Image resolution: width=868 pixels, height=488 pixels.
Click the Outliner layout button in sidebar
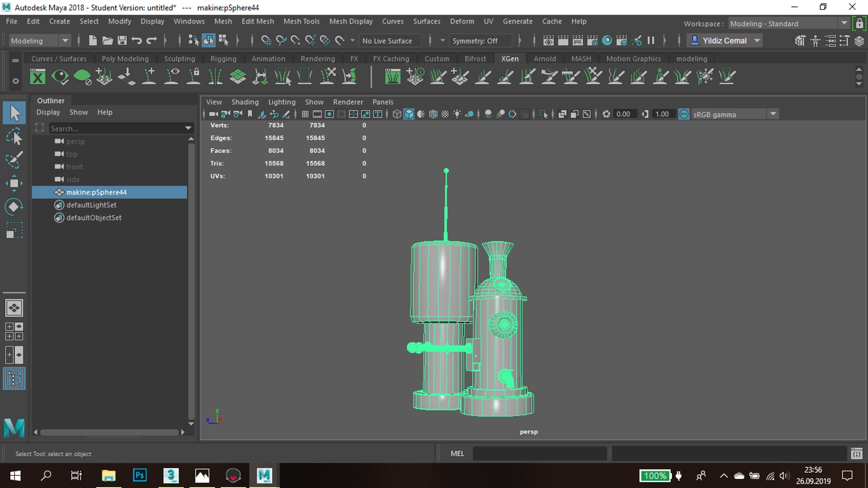(14, 379)
